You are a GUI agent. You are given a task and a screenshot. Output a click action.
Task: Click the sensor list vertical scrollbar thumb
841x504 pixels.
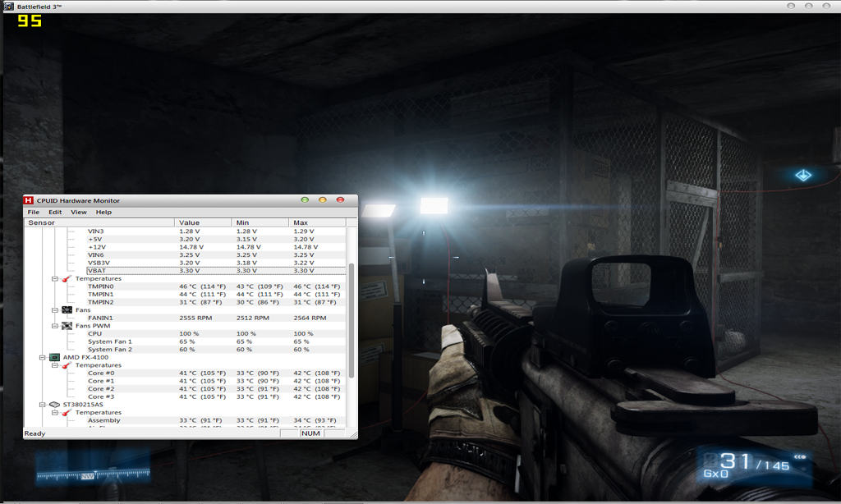click(352, 320)
